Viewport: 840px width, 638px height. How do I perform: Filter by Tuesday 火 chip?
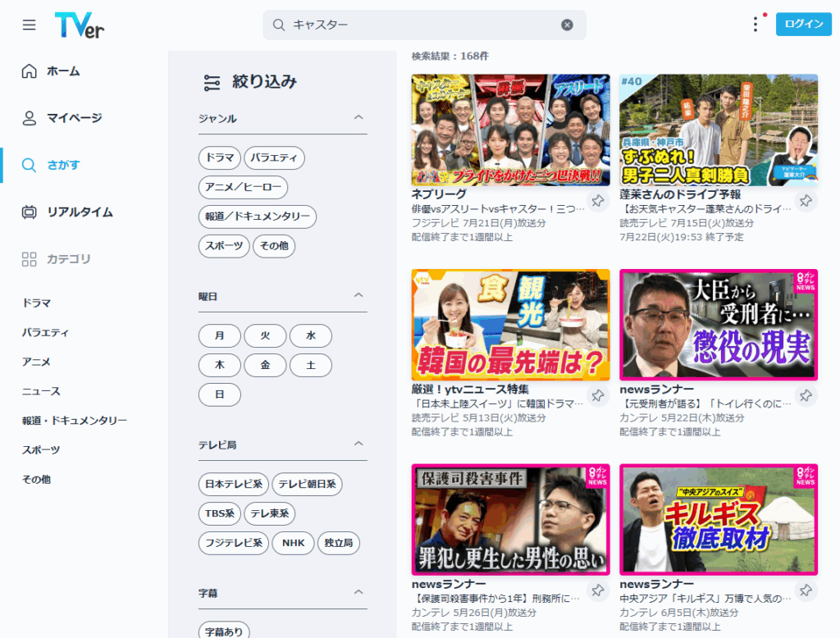tap(265, 336)
